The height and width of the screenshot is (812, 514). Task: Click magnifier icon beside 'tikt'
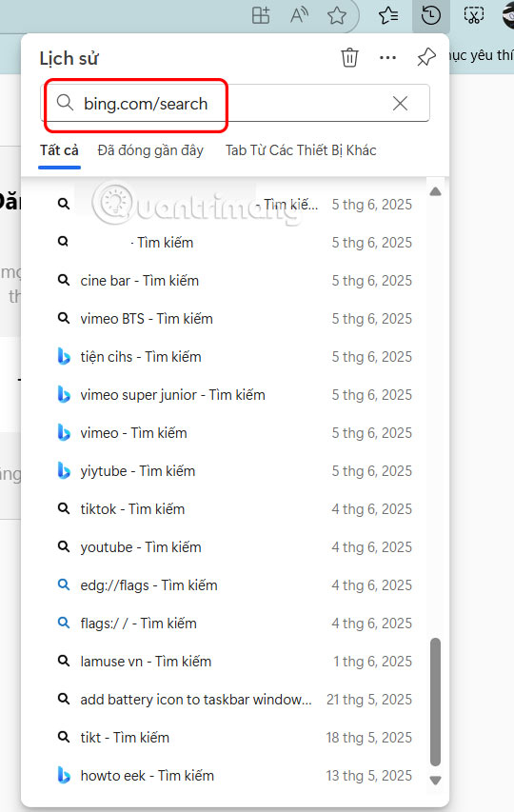64,737
